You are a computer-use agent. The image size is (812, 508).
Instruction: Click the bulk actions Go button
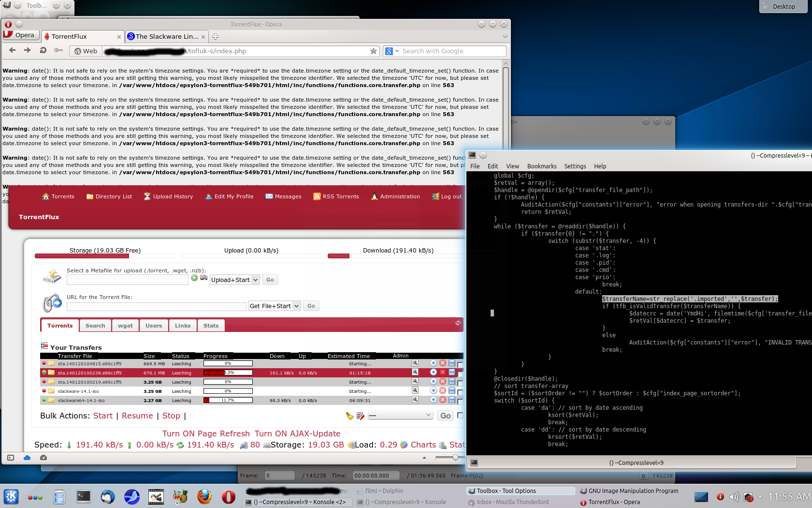coord(445,416)
